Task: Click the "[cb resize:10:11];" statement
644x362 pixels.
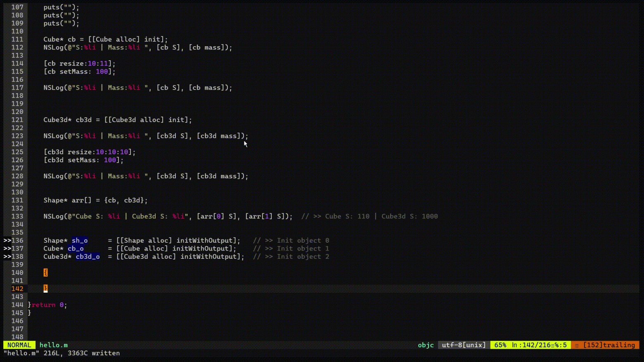Action: tap(80, 64)
